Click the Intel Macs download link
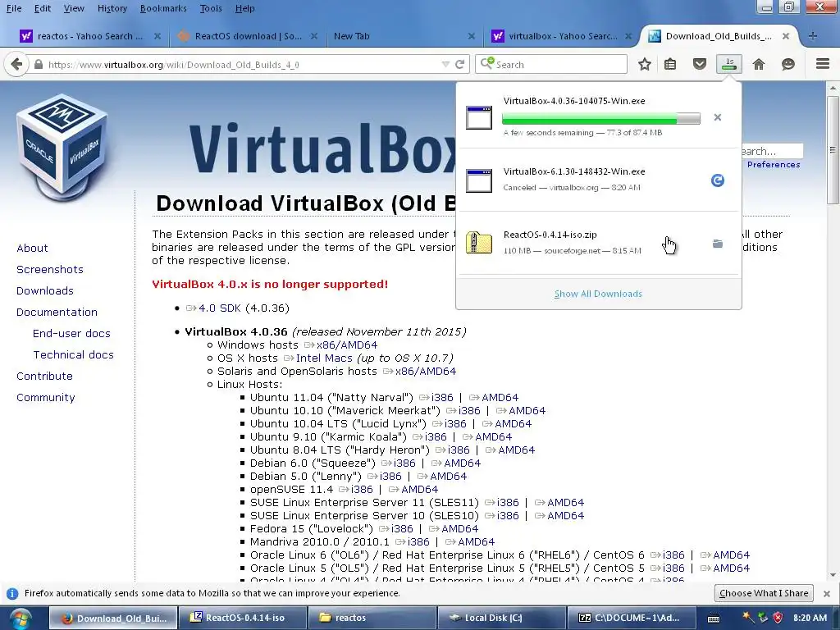The image size is (840, 630). (324, 358)
